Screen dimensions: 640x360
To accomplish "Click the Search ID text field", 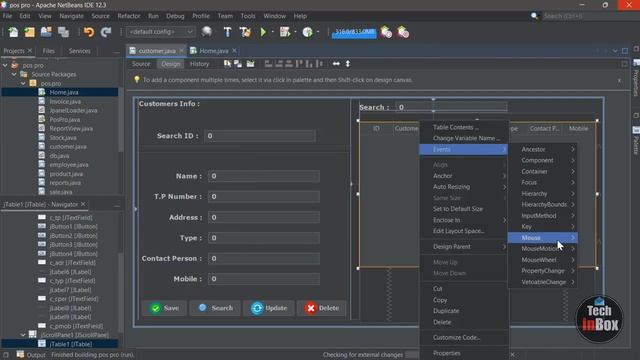I will click(x=260, y=136).
